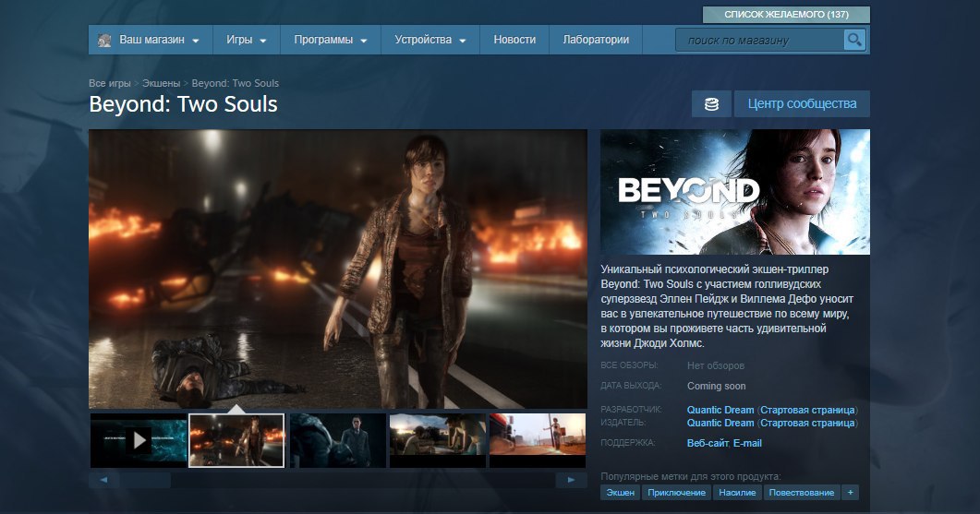980x514 pixels.
Task: Select the Насилие tag
Action: [x=737, y=492]
